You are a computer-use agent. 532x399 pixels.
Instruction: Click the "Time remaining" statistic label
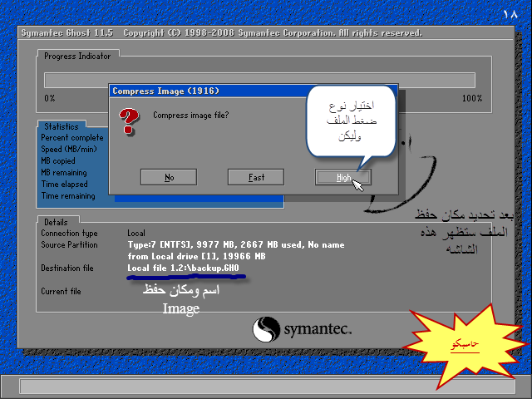[x=68, y=196]
